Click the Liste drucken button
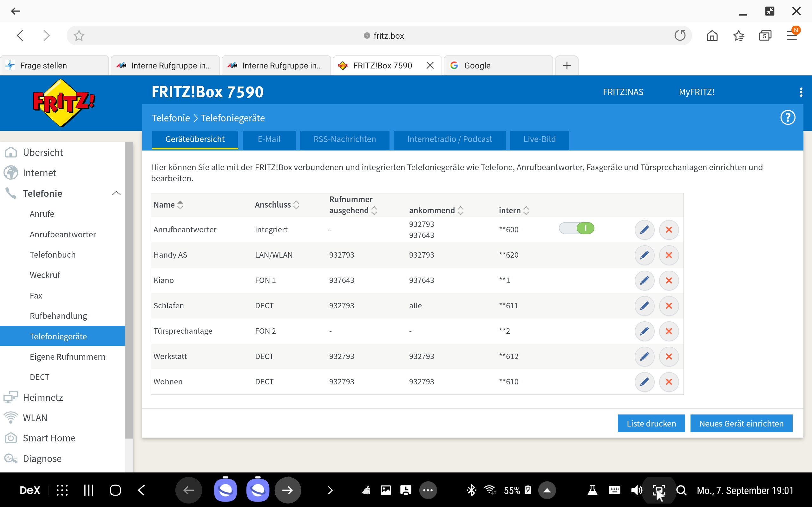The image size is (812, 507). [x=651, y=424]
